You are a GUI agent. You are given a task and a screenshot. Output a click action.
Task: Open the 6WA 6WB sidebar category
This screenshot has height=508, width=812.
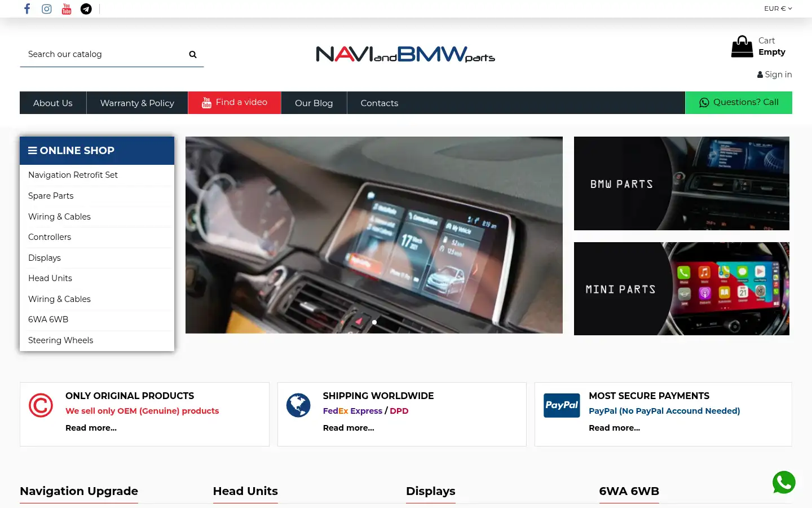(x=48, y=319)
